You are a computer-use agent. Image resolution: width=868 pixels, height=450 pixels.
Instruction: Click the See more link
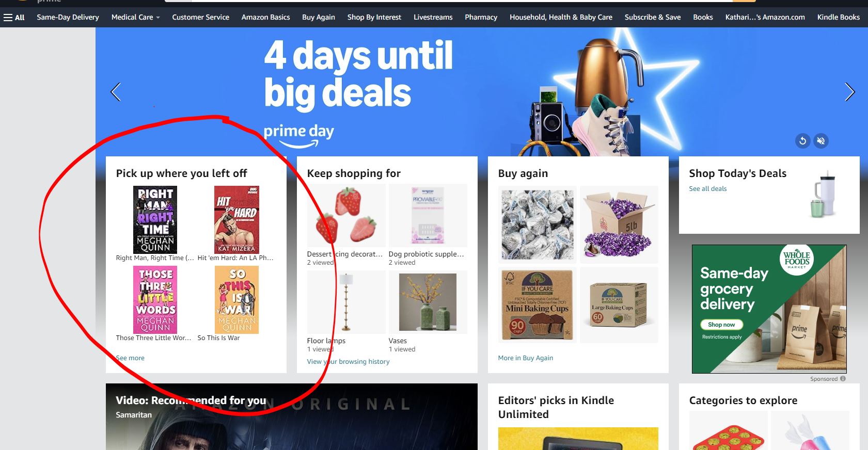[x=130, y=358]
